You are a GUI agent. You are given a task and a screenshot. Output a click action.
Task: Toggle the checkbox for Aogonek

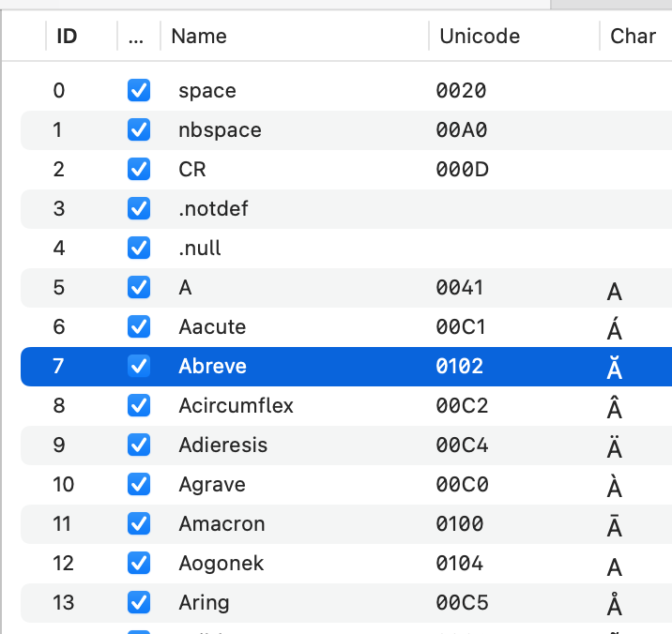[139, 563]
